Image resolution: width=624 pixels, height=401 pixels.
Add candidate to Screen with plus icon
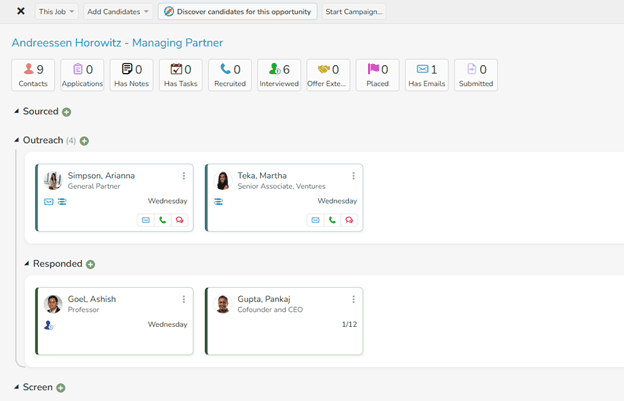(x=60, y=388)
